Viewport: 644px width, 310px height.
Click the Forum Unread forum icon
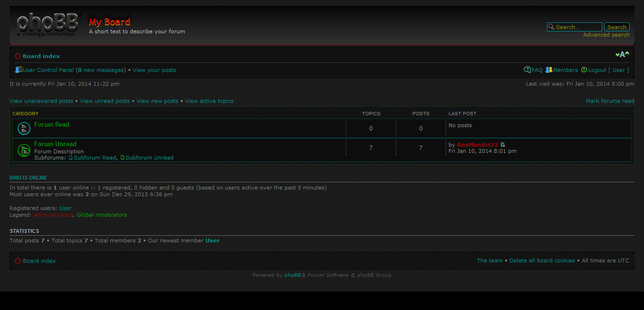[24, 150]
